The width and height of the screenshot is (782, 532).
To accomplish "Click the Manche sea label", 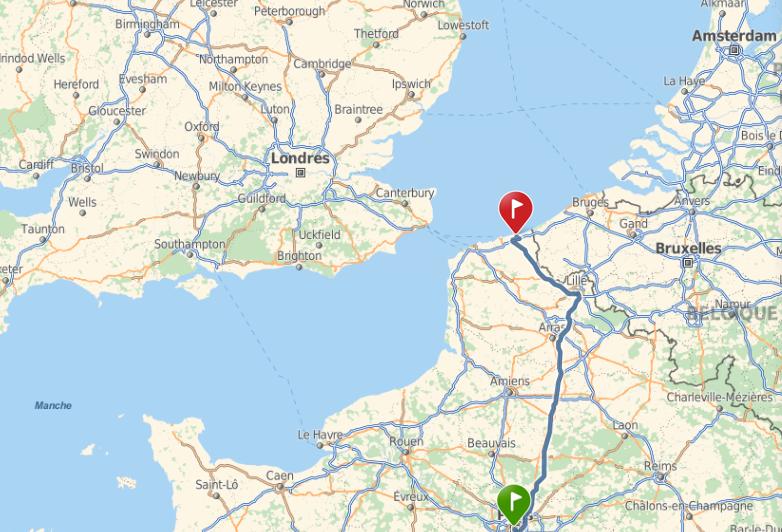I will 53,405.
